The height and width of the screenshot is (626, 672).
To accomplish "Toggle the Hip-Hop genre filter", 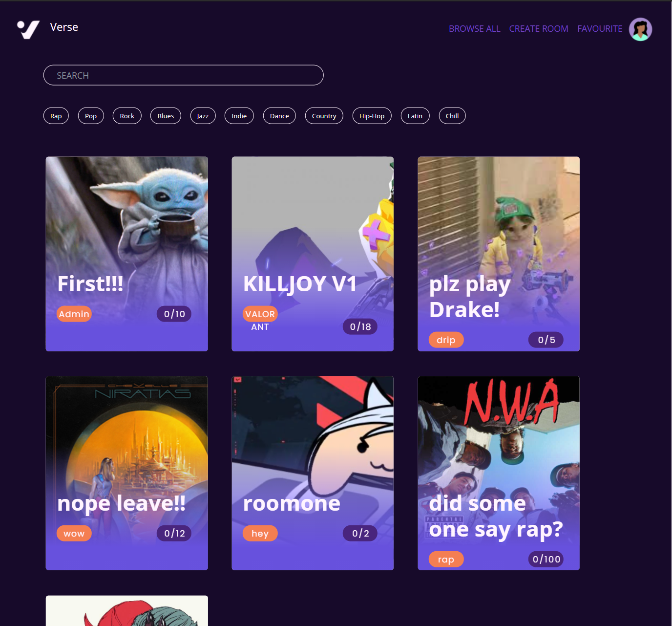I will pos(372,116).
